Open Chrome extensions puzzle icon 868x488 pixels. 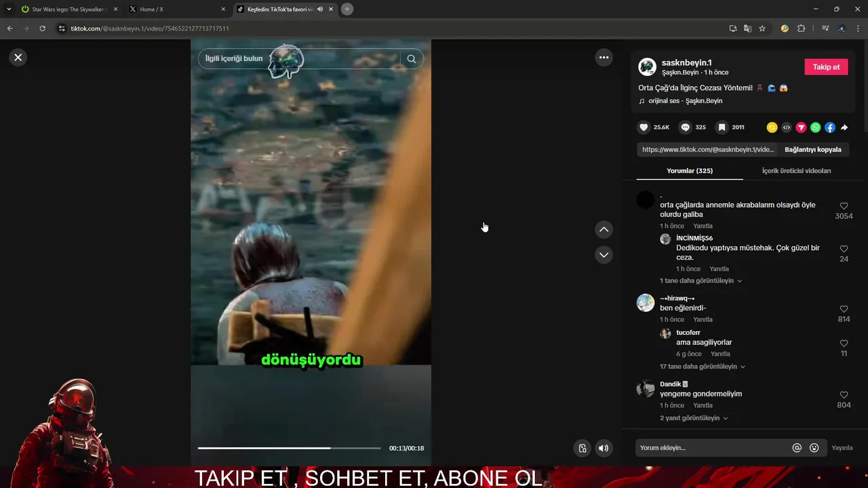[x=801, y=28]
